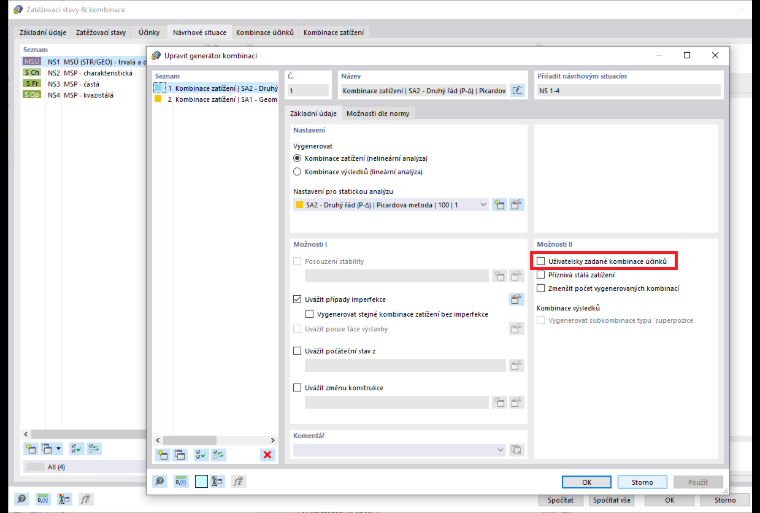Select NS2 MSP - charakteristická row
Screen dimensions: 760x513
pos(84,73)
